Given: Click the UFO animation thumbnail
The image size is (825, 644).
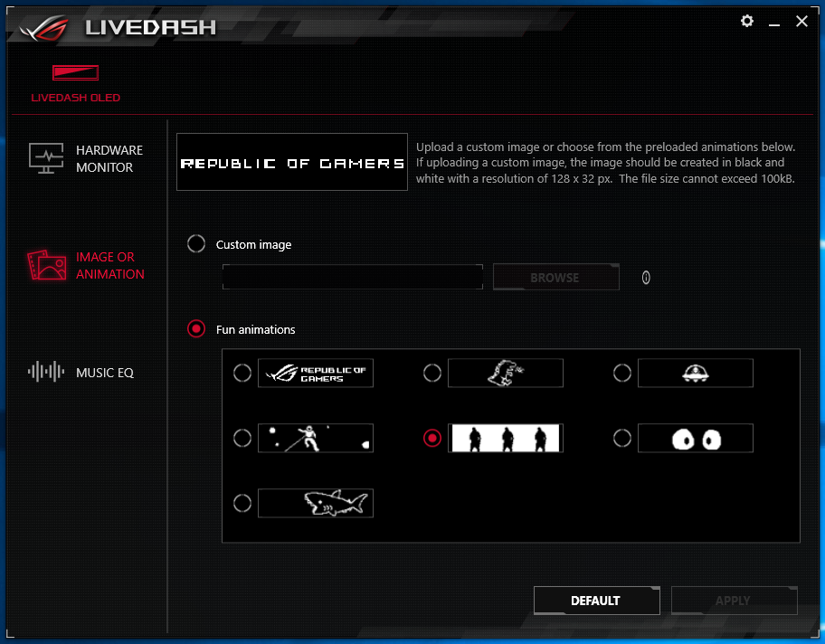Looking at the screenshot, I should pos(696,373).
